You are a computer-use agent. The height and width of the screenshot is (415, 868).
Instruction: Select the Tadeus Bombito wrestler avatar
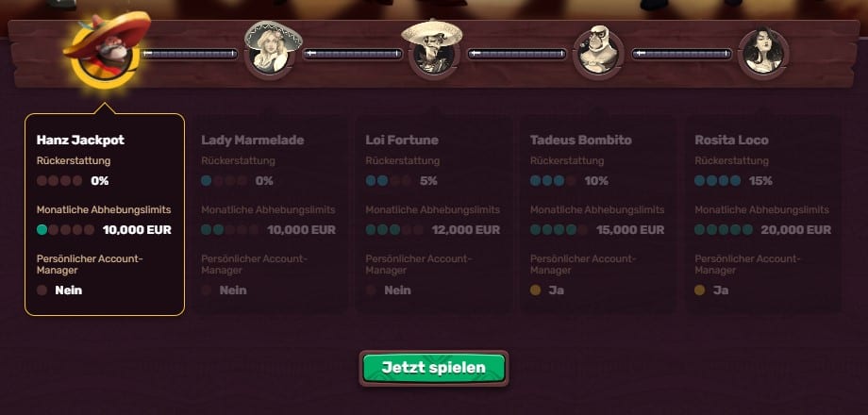pyautogui.click(x=598, y=53)
